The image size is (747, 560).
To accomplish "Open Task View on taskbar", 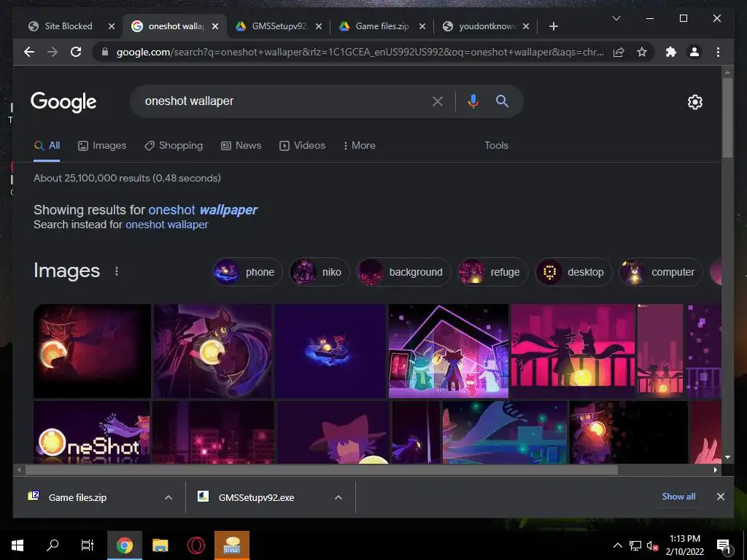I will (x=88, y=545).
